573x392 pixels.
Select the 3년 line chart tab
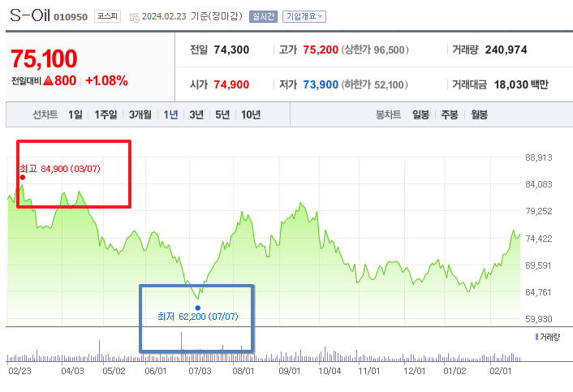(196, 114)
